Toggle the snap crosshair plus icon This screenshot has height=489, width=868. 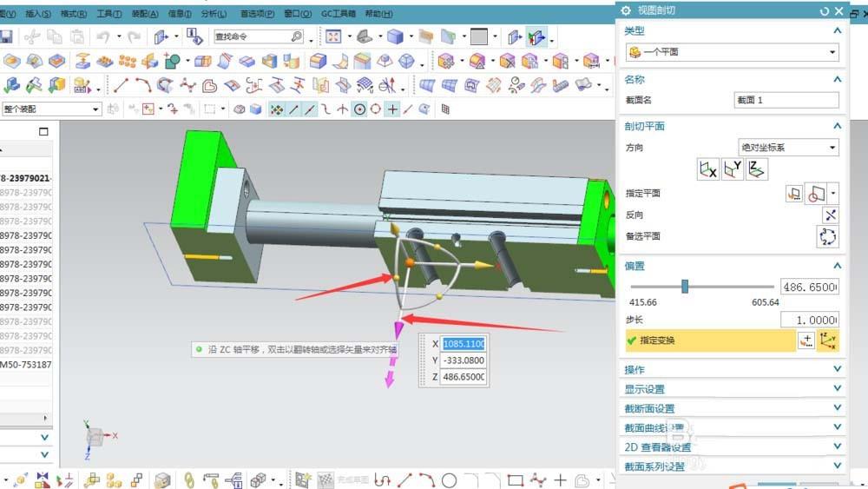pyautogui.click(x=392, y=109)
